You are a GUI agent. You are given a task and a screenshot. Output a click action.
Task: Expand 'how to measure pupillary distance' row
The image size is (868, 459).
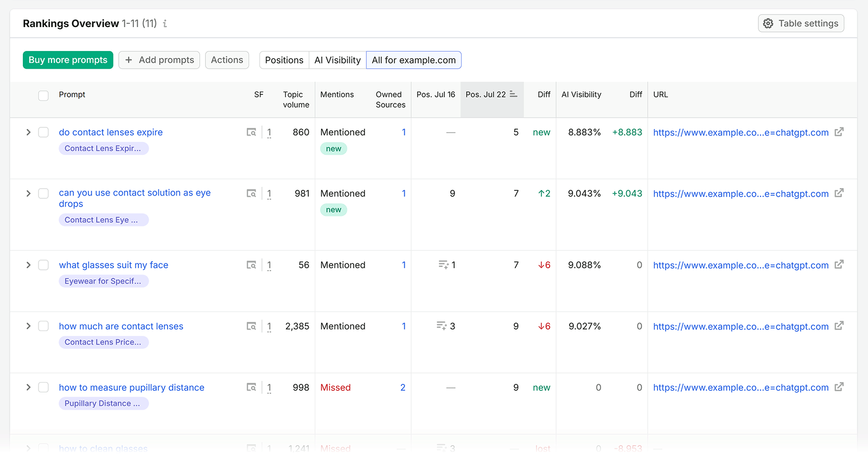point(28,387)
